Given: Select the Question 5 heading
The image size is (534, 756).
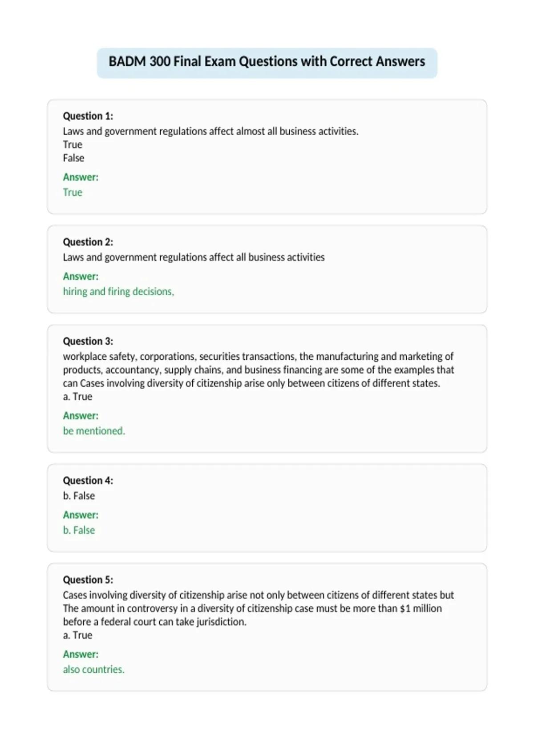Looking at the screenshot, I should click(x=88, y=580).
